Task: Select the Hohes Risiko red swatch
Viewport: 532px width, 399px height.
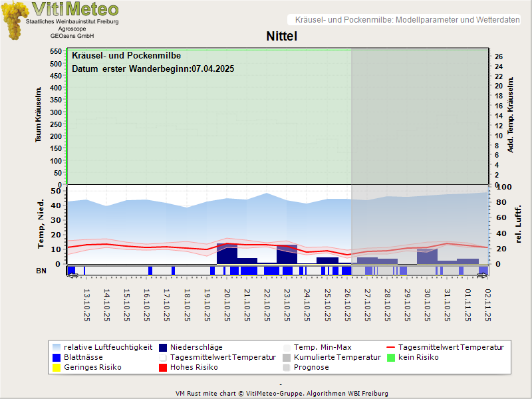Action: click(163, 367)
